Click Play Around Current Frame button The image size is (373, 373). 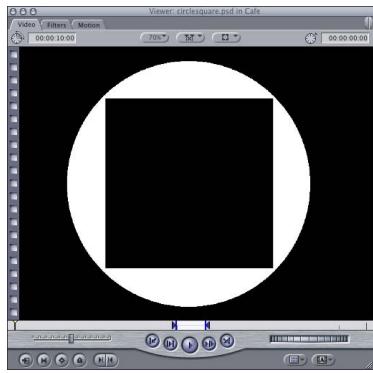(209, 344)
